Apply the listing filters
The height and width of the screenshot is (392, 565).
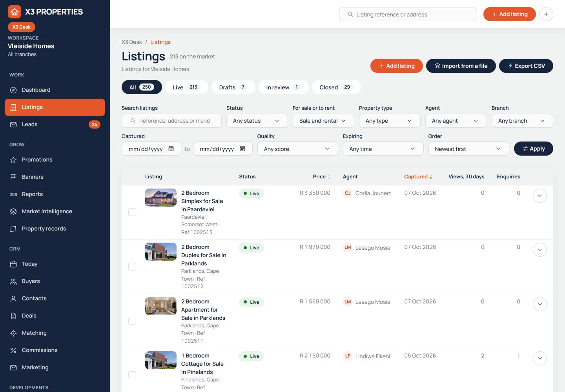click(x=534, y=149)
